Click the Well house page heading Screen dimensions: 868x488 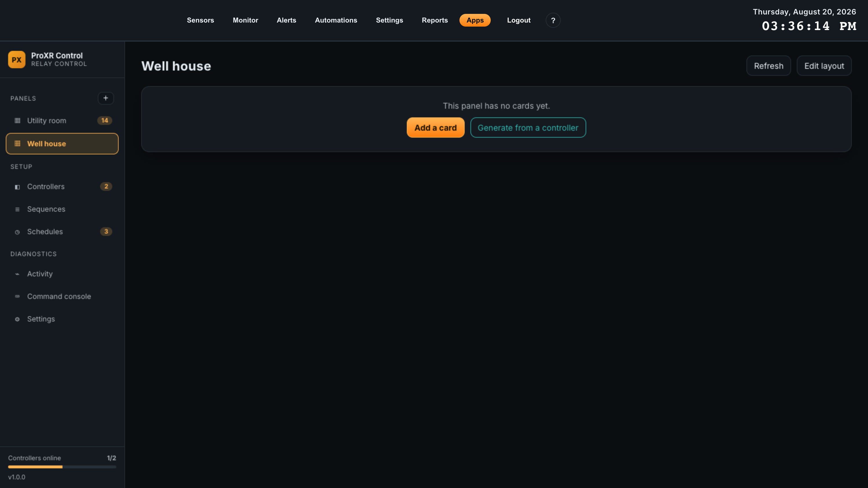(176, 66)
